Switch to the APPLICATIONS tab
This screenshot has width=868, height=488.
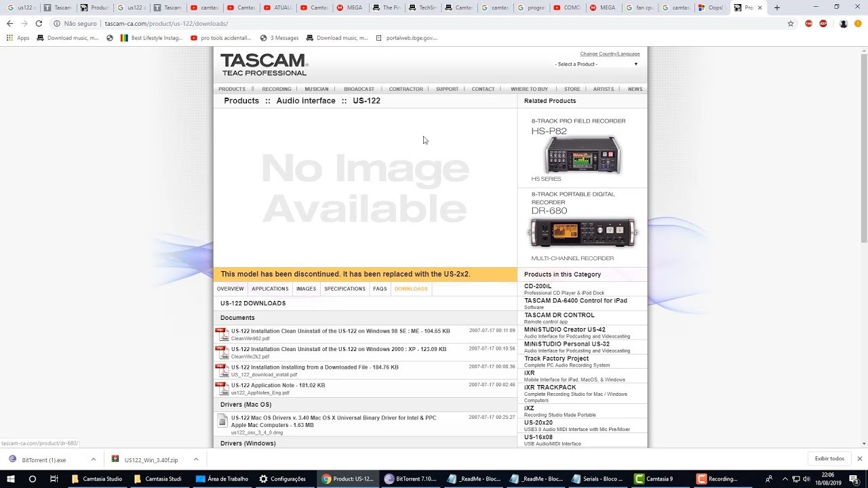pyautogui.click(x=270, y=289)
